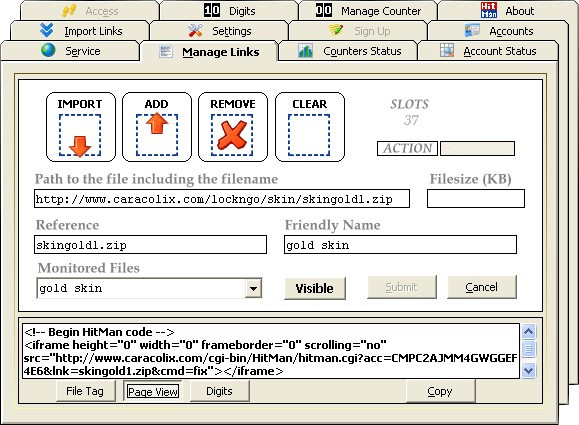Image resolution: width=579 pixels, height=425 pixels.
Task: Click the 10 icon on Digits tab
Action: coord(212,10)
